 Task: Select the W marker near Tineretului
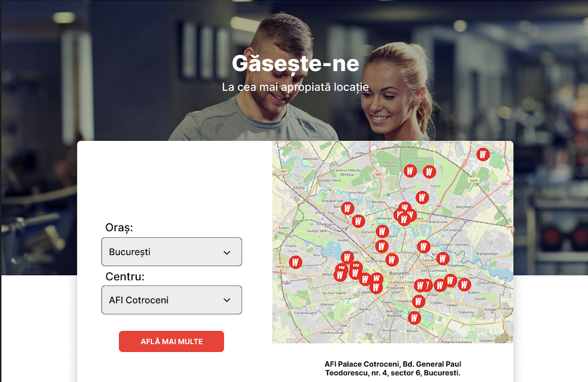418,302
